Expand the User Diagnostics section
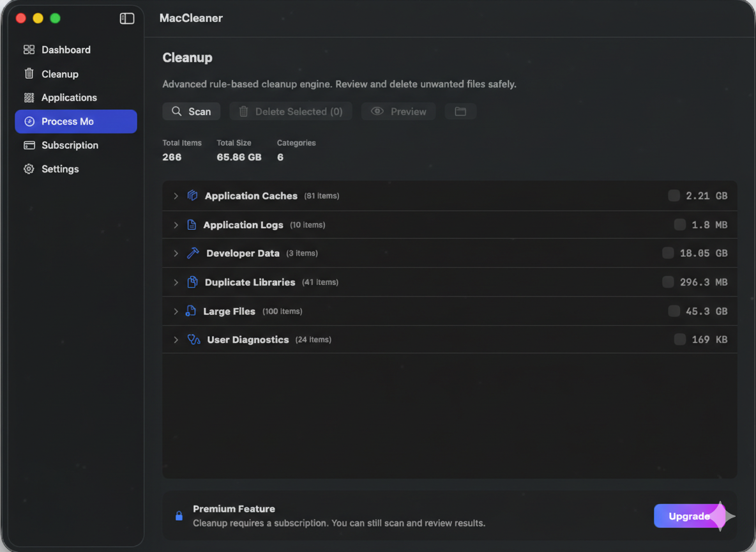The height and width of the screenshot is (552, 756). pos(176,339)
